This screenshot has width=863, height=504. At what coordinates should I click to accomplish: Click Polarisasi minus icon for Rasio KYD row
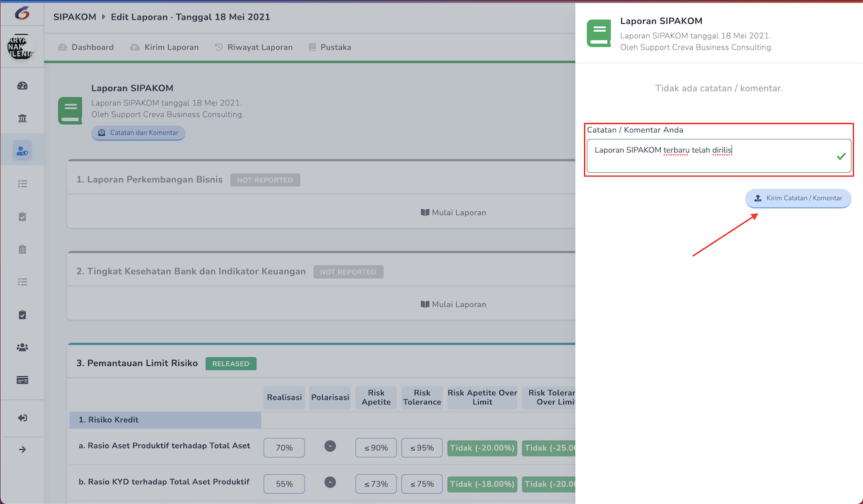330,483
